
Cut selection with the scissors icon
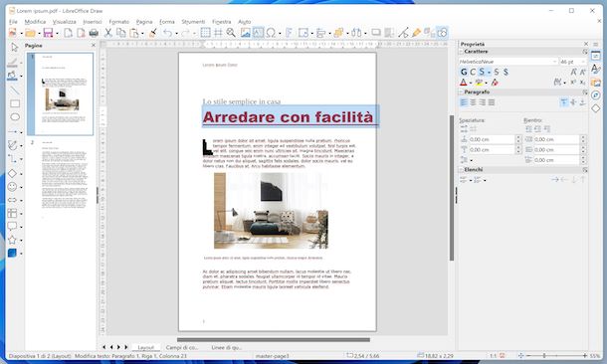point(108,33)
